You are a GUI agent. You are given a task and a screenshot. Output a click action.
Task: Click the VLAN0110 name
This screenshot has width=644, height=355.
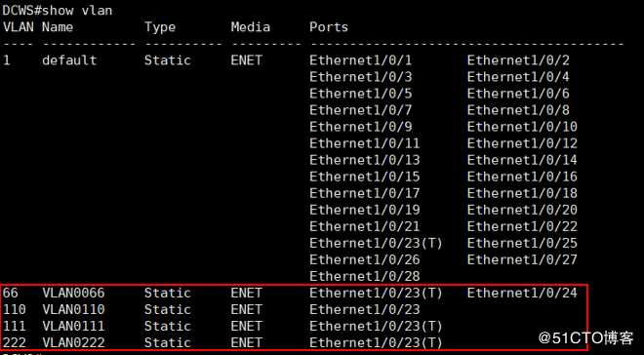coord(73,309)
